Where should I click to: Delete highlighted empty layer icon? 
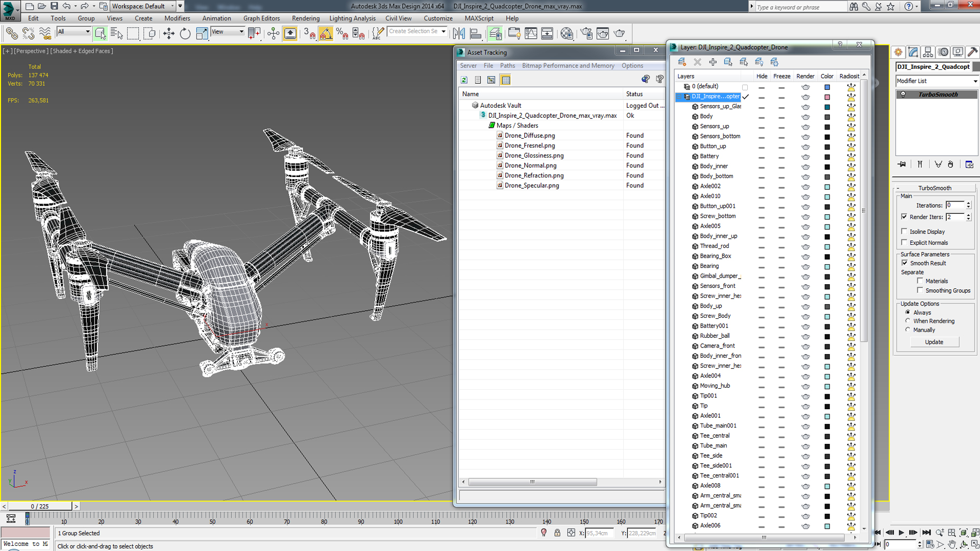[x=697, y=62]
